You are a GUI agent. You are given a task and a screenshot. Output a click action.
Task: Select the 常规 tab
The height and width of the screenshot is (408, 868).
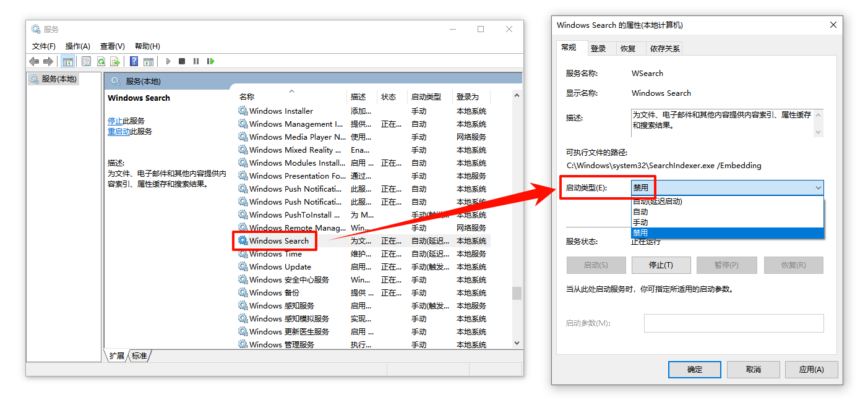(x=569, y=48)
